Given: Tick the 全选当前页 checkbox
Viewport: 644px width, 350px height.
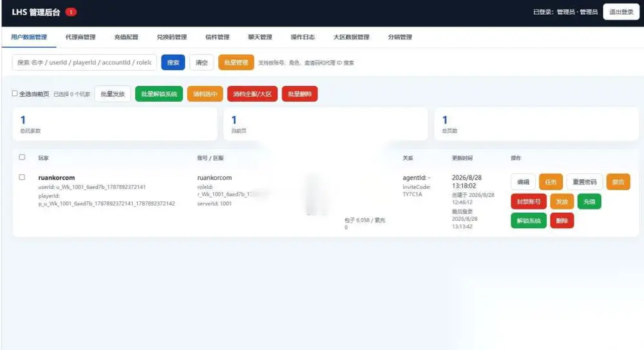Looking at the screenshot, I should (15, 93).
